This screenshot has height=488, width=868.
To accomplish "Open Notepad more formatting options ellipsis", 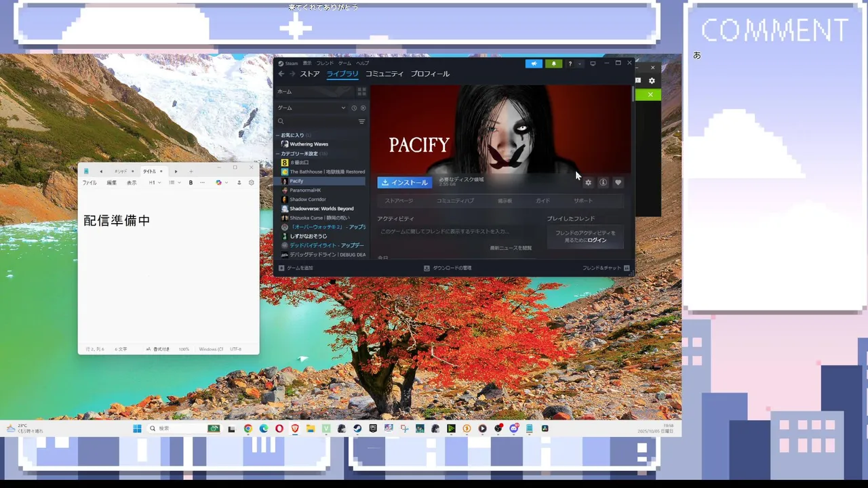I will click(202, 182).
